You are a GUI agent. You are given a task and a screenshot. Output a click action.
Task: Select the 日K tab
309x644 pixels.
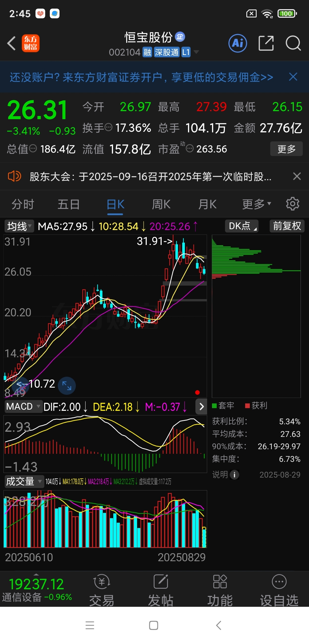[x=115, y=204]
